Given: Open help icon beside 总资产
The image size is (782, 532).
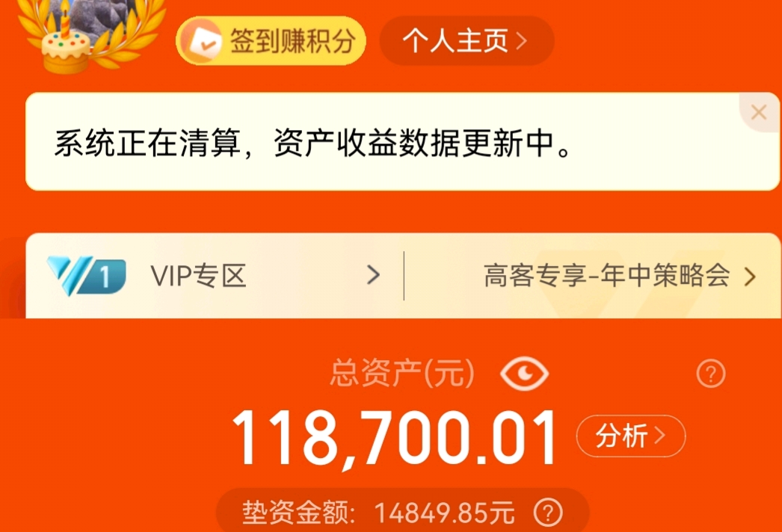Looking at the screenshot, I should 711,373.
